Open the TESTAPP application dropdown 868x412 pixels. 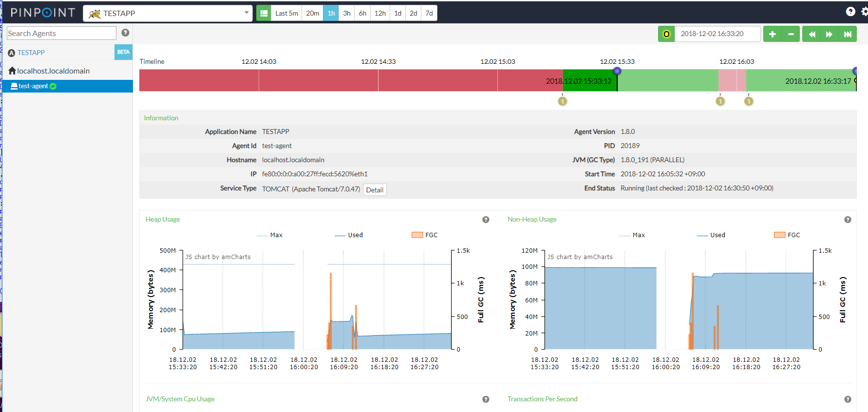(x=169, y=13)
